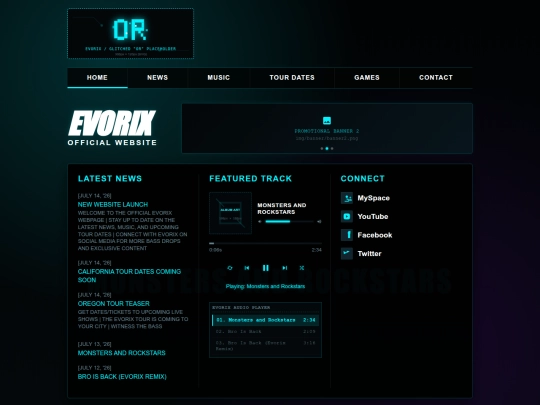Open the MySpace link
Viewport: 540px width, 405px height.
click(x=373, y=198)
